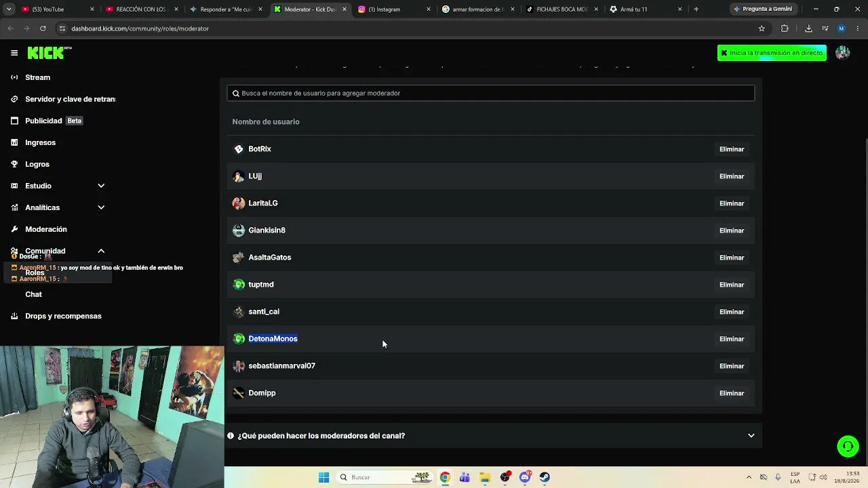This screenshot has width=868, height=488.
Task: Open OBS Studio from taskbar
Action: tap(505, 477)
